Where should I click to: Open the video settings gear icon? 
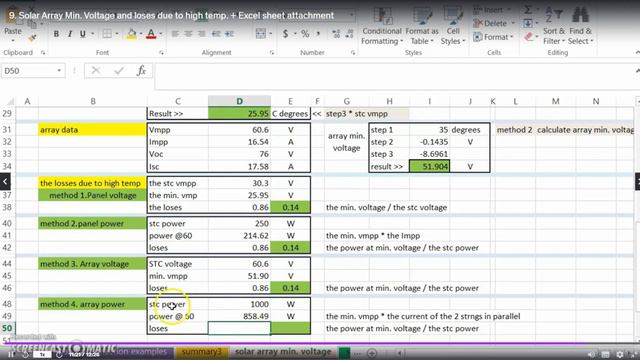click(620, 355)
